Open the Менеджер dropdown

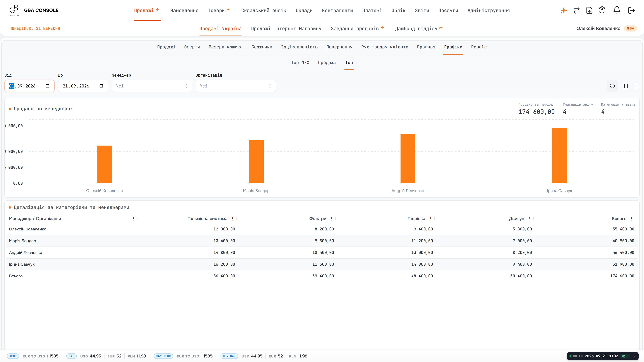pyautogui.click(x=152, y=86)
